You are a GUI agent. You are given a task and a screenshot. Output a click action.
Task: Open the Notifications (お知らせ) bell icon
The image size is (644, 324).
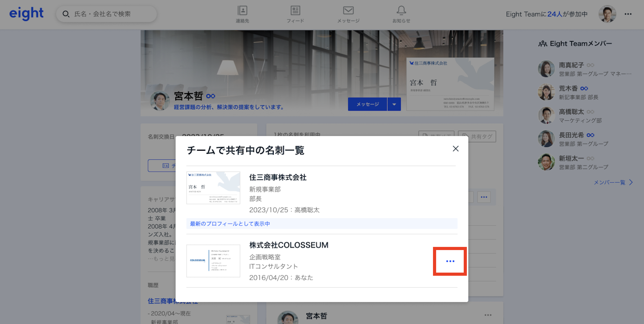click(x=401, y=14)
